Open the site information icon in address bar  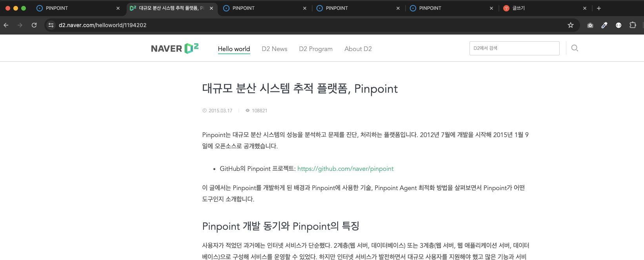(51, 25)
